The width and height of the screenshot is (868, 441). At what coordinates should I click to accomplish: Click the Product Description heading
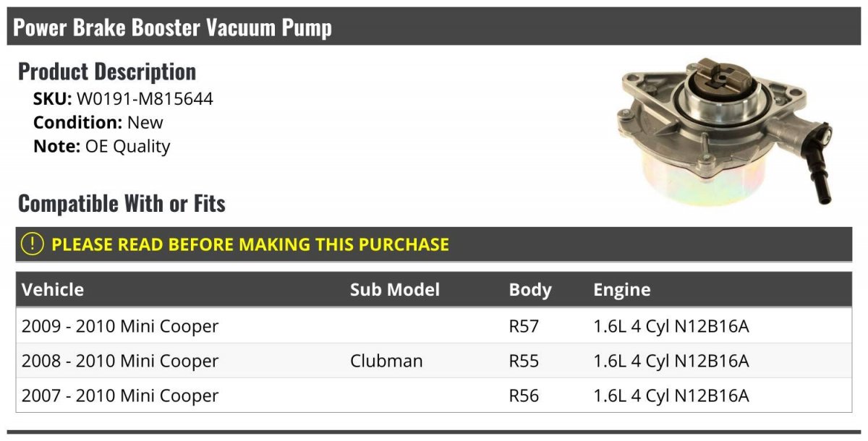[107, 72]
